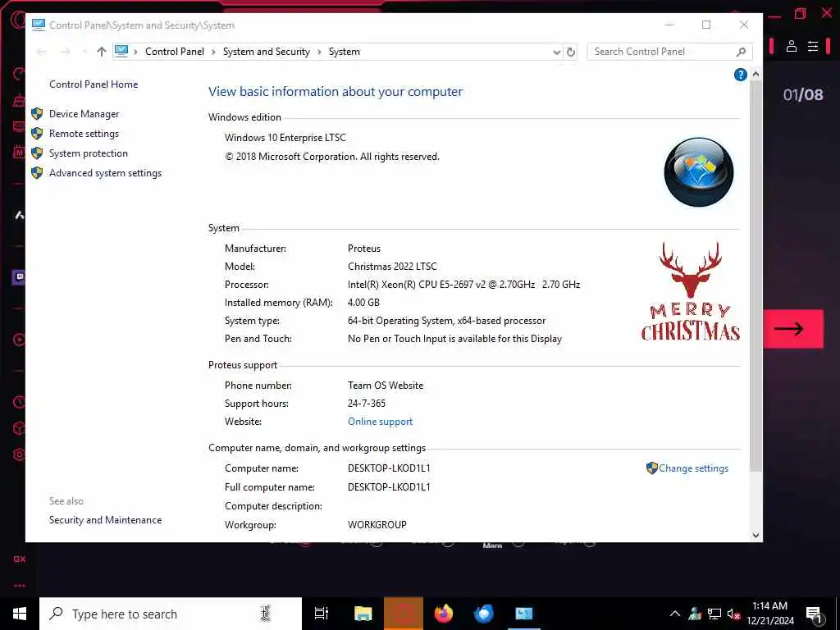The width and height of the screenshot is (840, 630).
Task: Open Task View from the taskbar
Action: click(x=322, y=614)
